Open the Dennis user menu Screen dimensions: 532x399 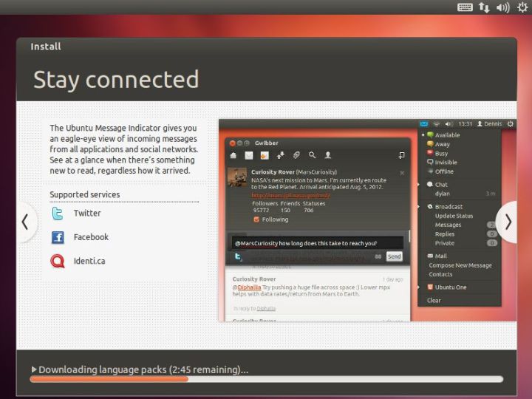[489, 124]
